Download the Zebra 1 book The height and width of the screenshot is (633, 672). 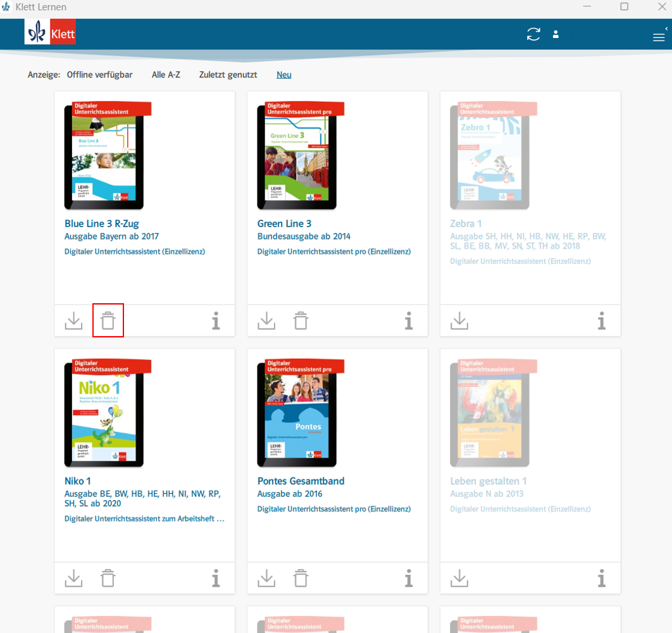(459, 320)
